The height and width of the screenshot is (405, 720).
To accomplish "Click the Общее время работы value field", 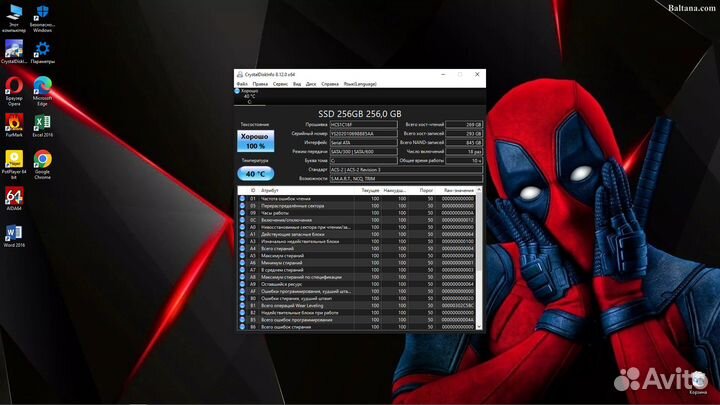I will [x=464, y=161].
